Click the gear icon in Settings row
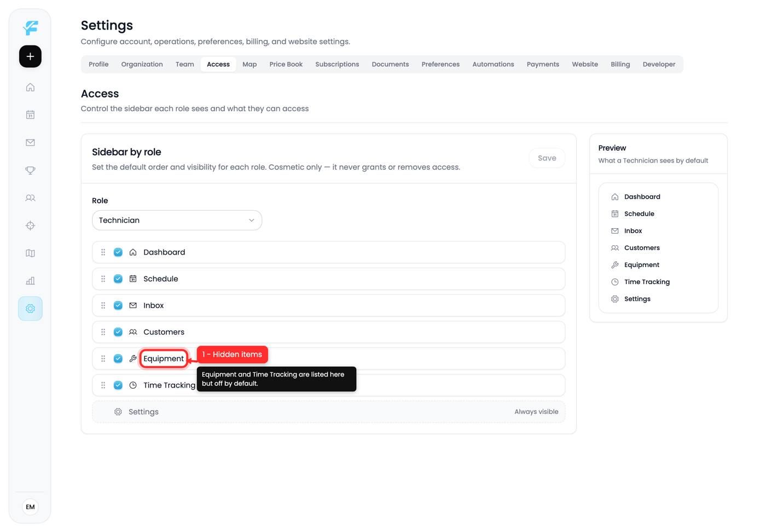Screen dimensions: 766x532 point(118,412)
